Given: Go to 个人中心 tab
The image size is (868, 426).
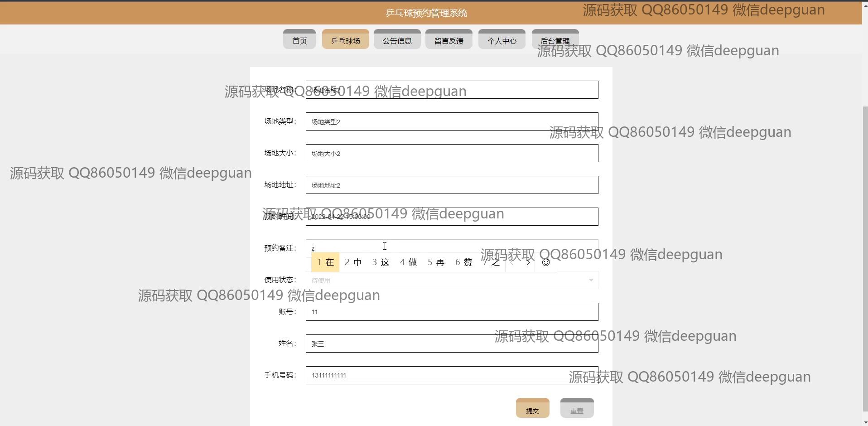Looking at the screenshot, I should (x=502, y=40).
